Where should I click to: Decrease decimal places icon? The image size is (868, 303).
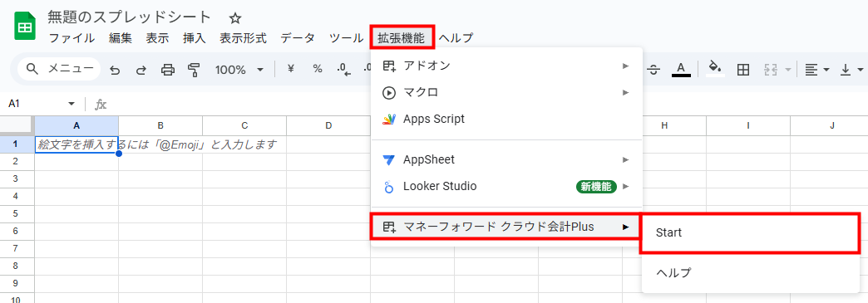pos(343,70)
